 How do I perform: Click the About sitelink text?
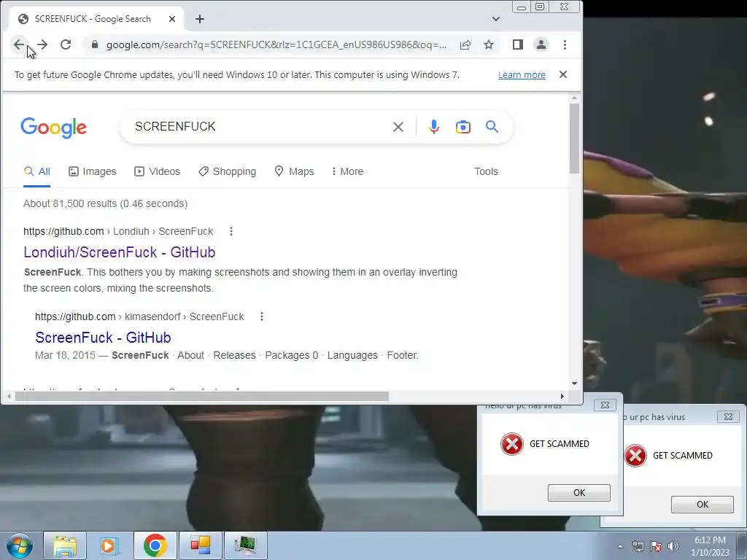tap(190, 355)
